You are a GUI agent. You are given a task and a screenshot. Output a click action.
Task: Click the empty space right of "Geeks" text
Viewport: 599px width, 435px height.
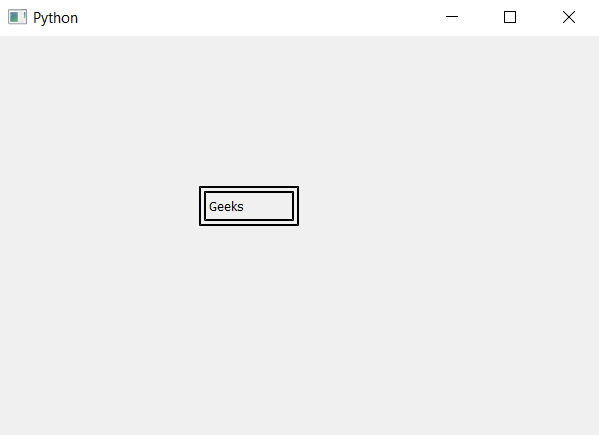(x=267, y=207)
